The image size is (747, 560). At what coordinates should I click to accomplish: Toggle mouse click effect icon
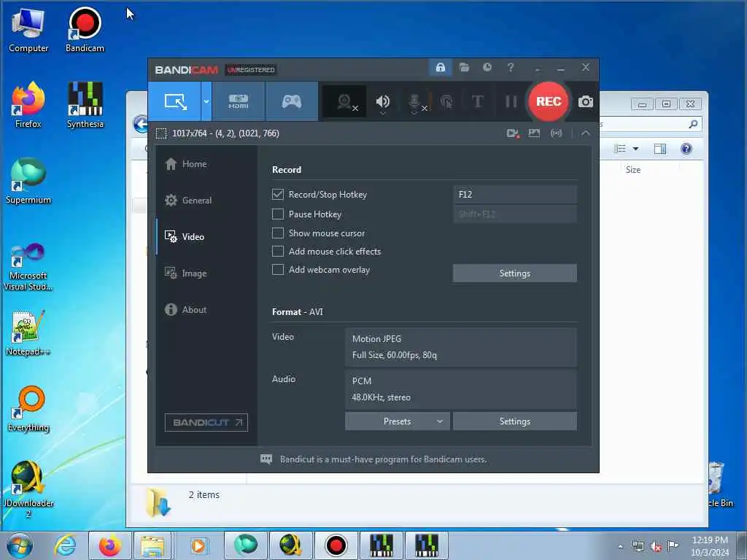tap(446, 101)
